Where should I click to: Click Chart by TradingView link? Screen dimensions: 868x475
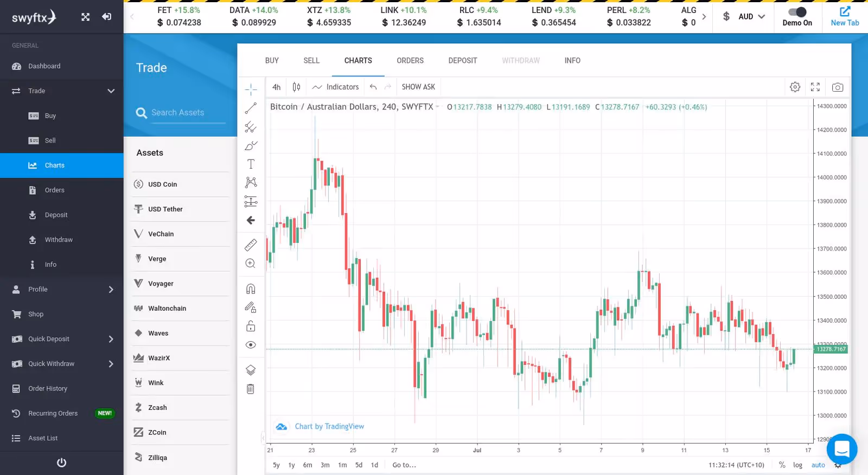(x=329, y=427)
